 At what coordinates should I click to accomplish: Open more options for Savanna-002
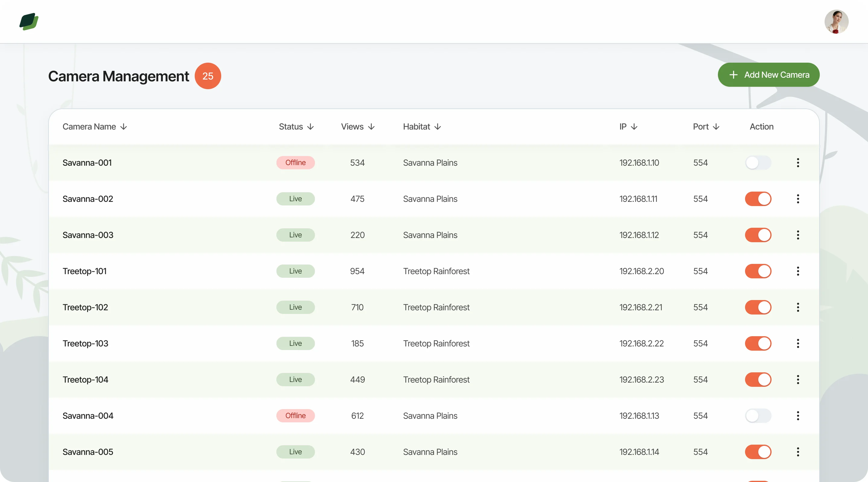click(x=798, y=199)
